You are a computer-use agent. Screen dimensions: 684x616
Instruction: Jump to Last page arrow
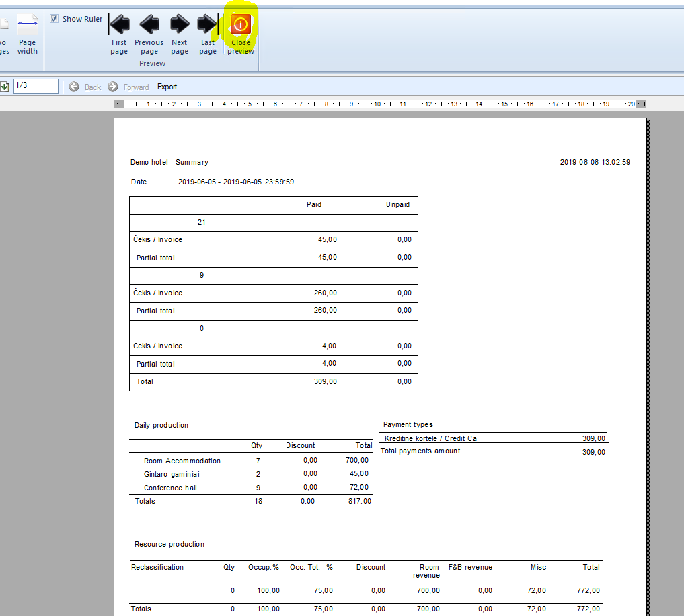point(208,34)
